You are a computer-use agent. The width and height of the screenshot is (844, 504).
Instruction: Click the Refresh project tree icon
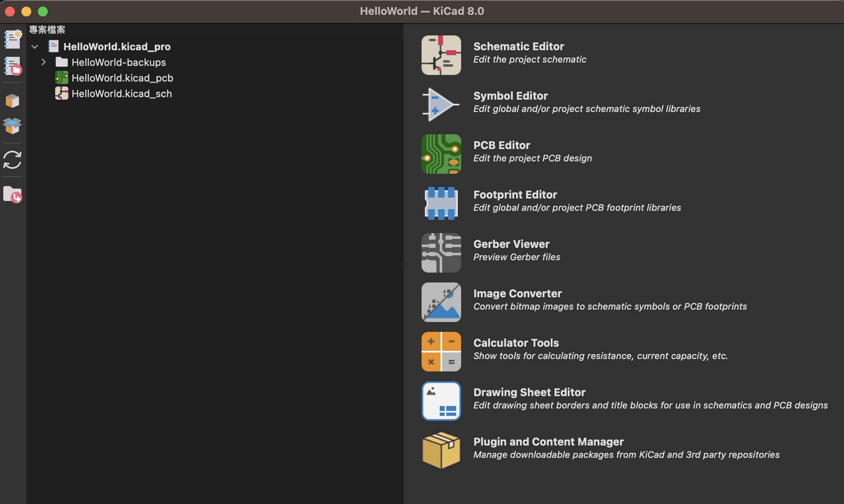click(12, 160)
